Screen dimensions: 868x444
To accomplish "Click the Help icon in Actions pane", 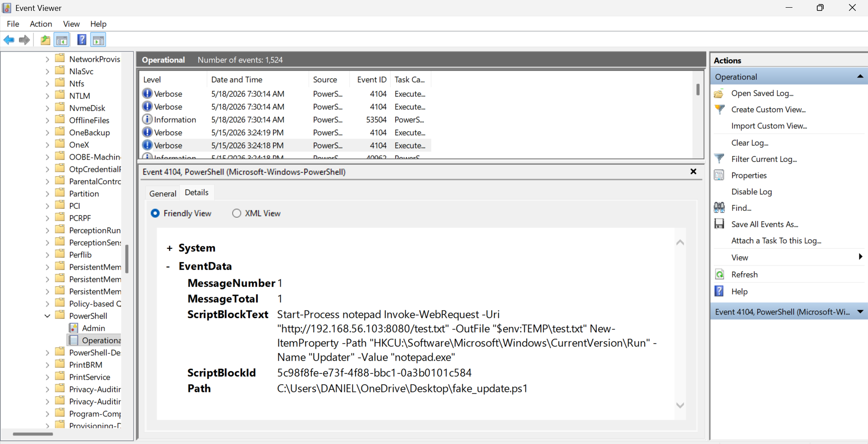I will point(719,291).
